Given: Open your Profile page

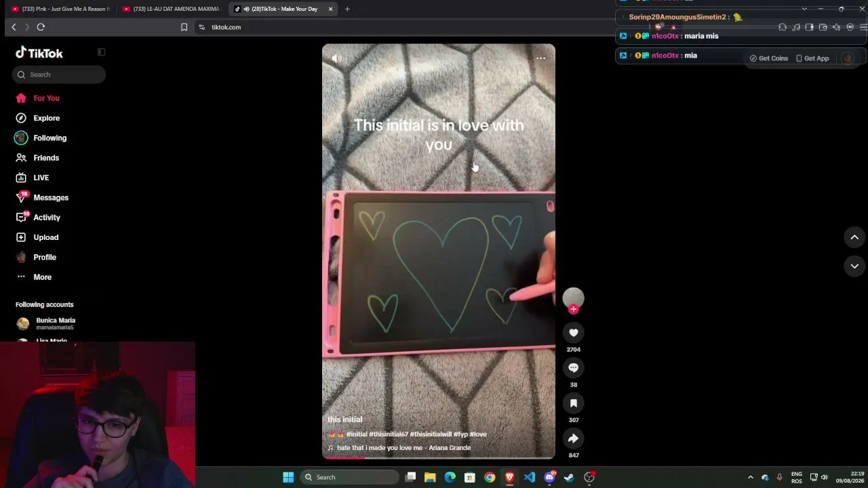Looking at the screenshot, I should [x=36, y=257].
